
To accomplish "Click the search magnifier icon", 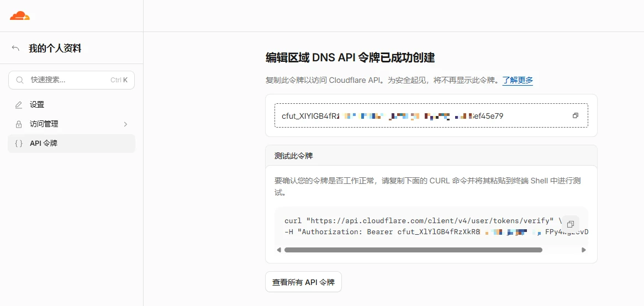I will coord(19,80).
